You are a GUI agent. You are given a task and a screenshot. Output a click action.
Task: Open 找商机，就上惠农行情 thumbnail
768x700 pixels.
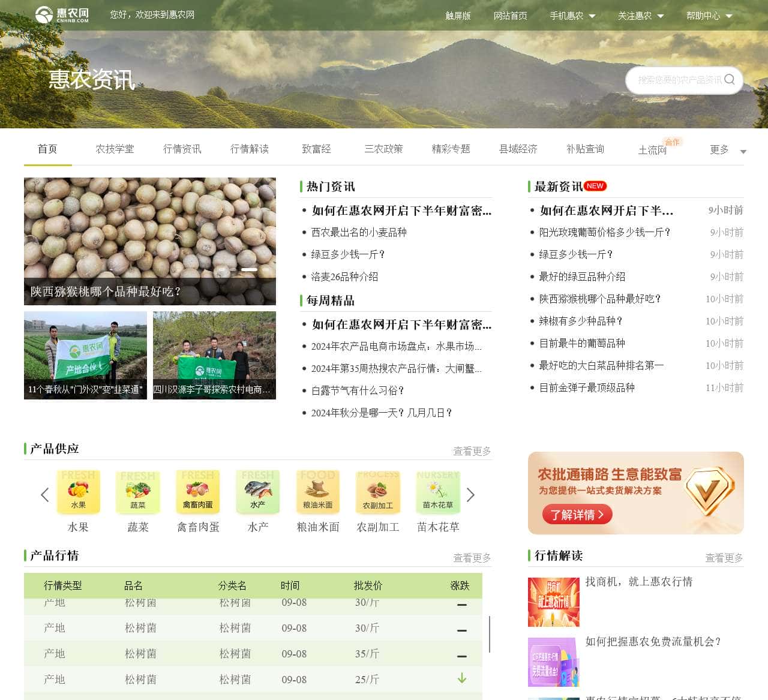pyautogui.click(x=554, y=602)
